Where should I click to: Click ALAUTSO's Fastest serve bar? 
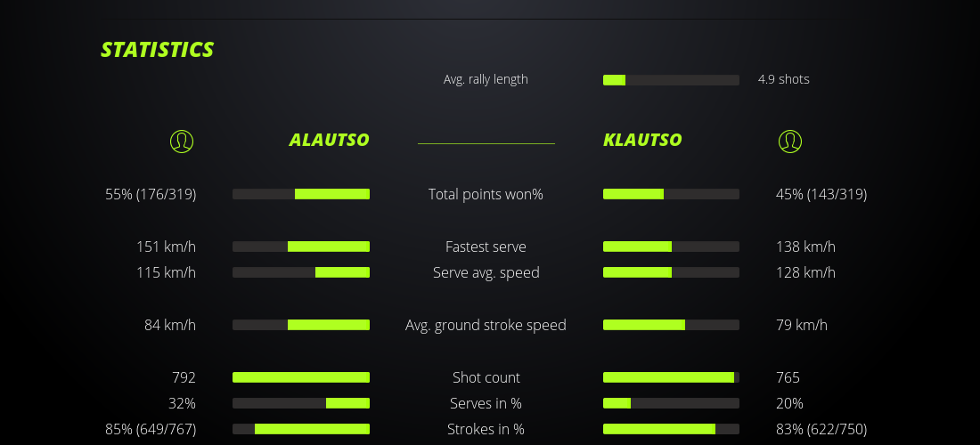301,247
